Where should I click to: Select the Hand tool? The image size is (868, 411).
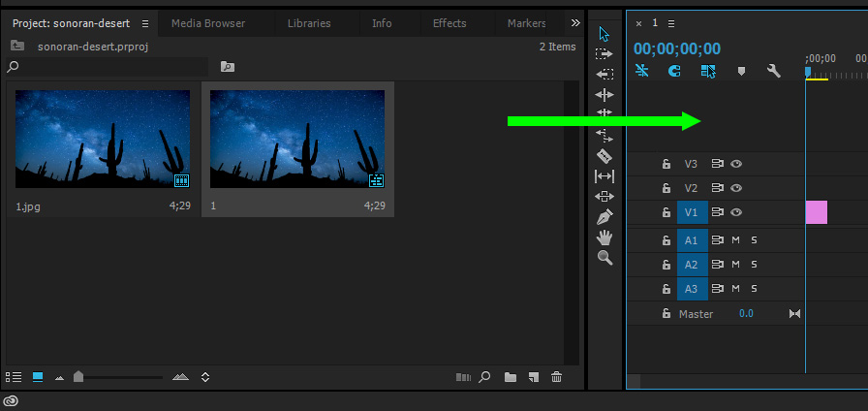(604, 237)
